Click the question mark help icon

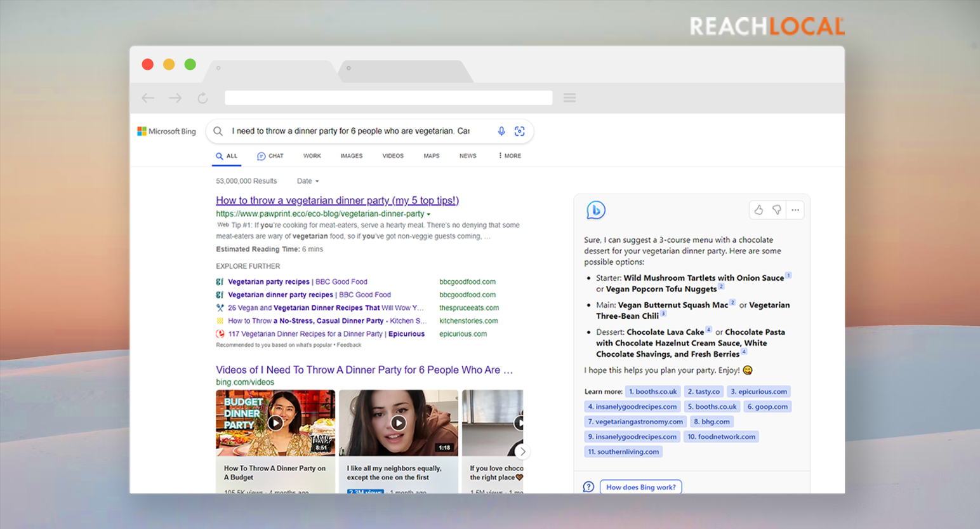pos(588,487)
